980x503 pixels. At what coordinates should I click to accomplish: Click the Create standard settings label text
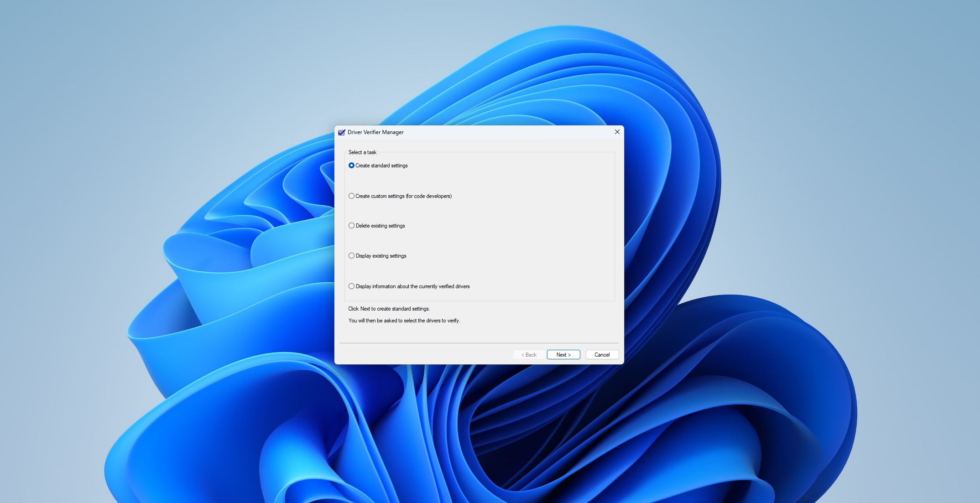pos(382,166)
